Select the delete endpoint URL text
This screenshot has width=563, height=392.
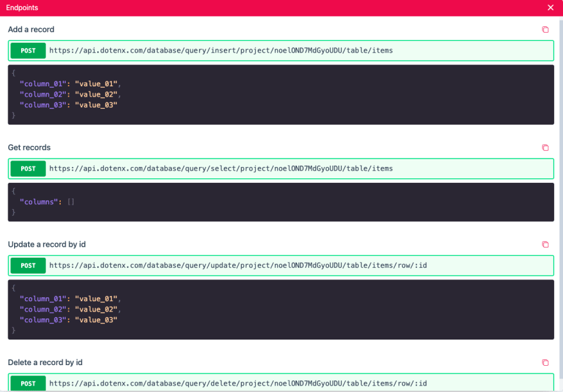[238, 384]
